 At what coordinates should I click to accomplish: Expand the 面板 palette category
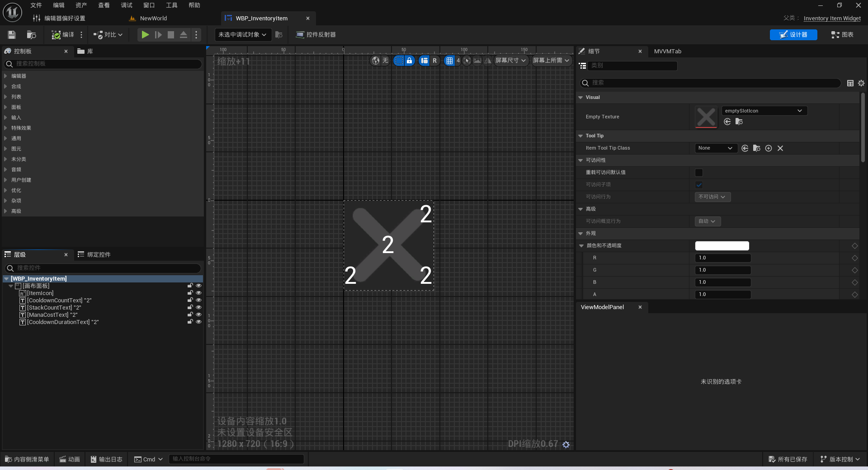(5, 107)
